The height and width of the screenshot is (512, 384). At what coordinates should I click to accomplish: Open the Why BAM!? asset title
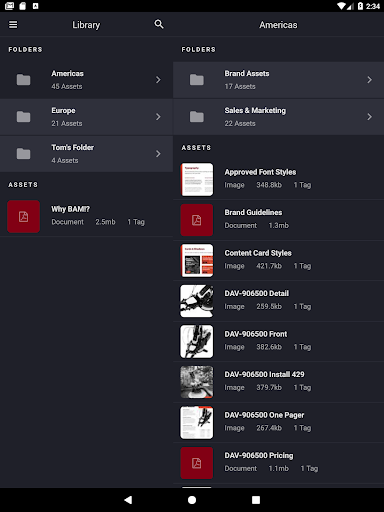click(70, 209)
